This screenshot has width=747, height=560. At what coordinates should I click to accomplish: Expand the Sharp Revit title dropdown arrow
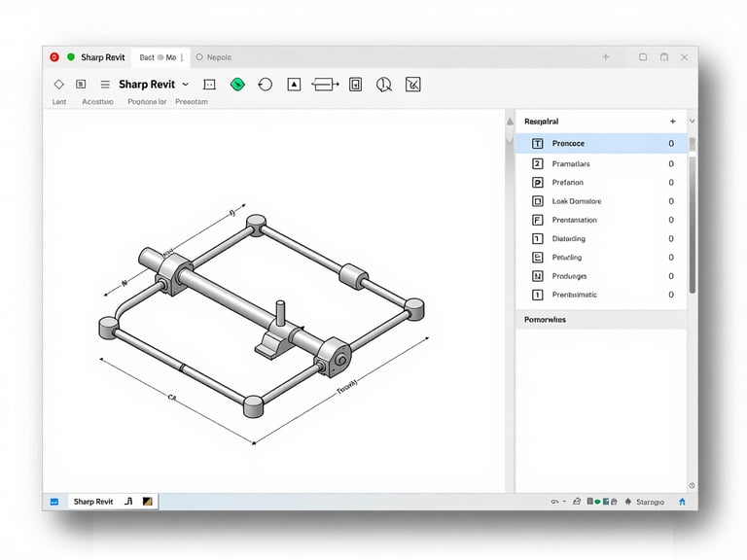pos(186,85)
